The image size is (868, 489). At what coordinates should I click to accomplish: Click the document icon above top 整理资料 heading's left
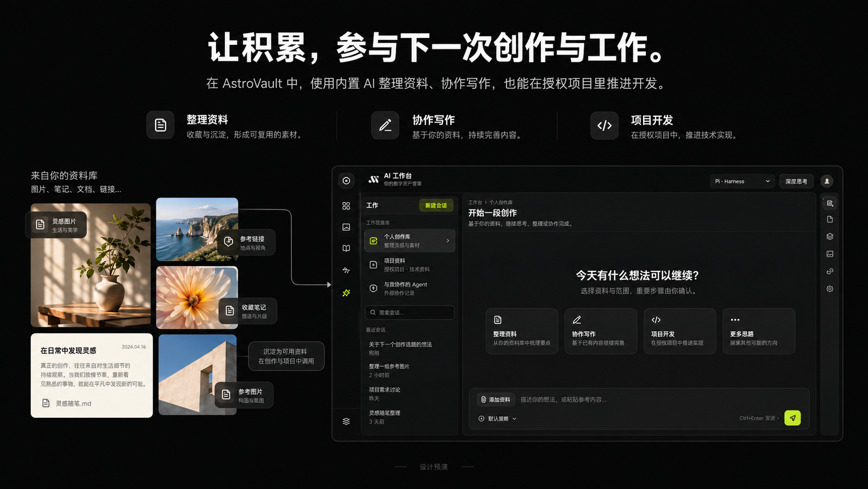tap(160, 125)
